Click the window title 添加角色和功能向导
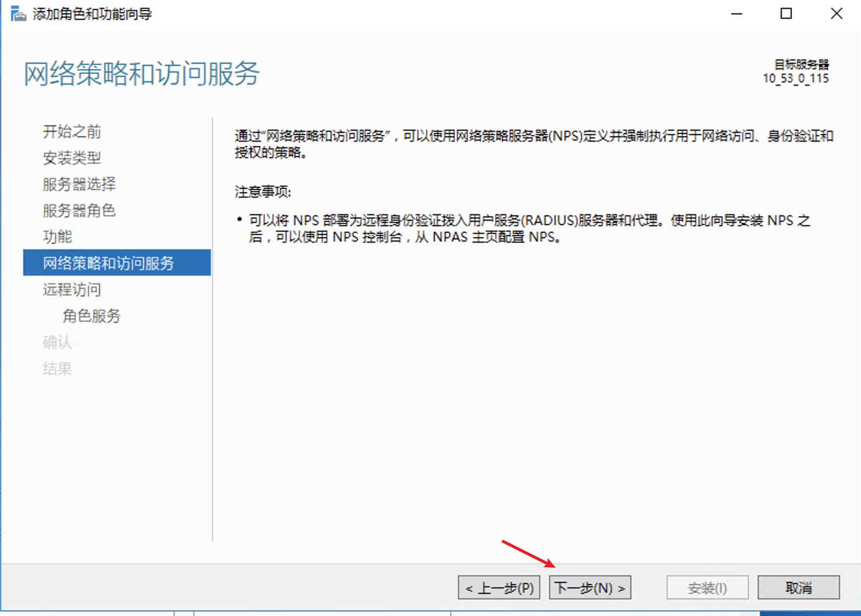 pyautogui.click(x=92, y=14)
